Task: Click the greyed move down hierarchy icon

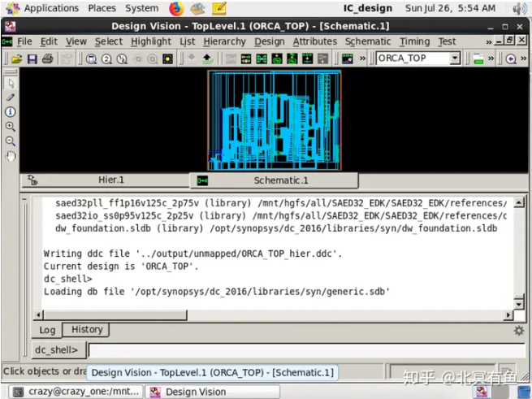Action: pos(192,59)
